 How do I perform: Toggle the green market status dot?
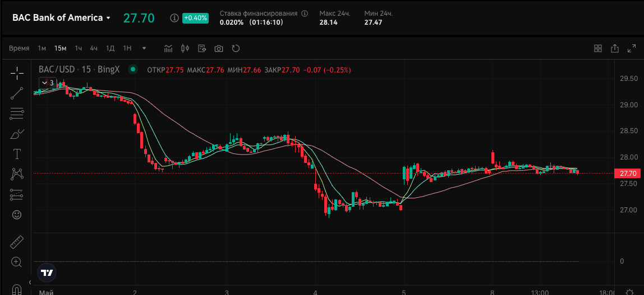click(132, 70)
